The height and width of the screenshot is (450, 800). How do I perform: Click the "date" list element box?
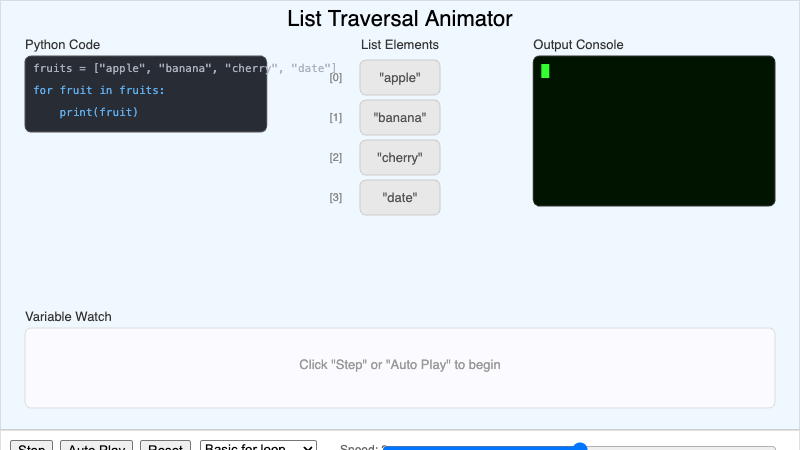400,197
